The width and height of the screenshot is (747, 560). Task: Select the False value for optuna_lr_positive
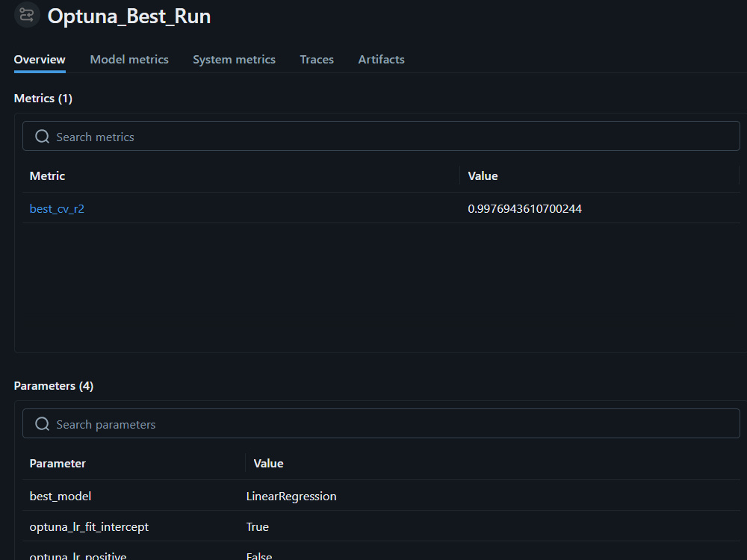point(259,556)
